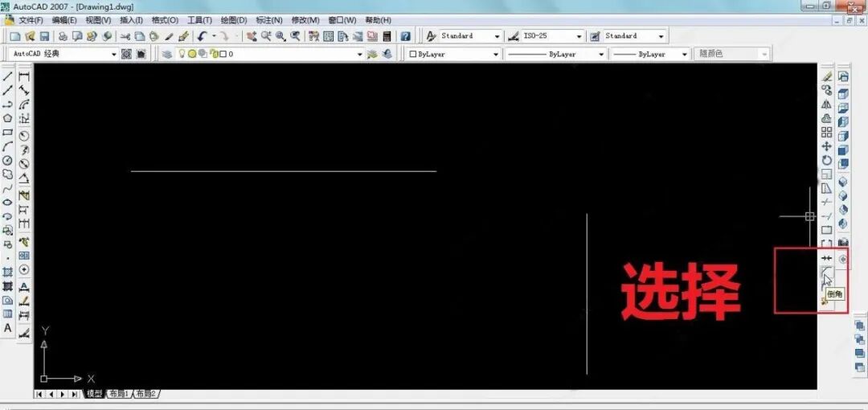Viewport: 868px width, 410px height.
Task: Select the Spline draw tool
Action: [x=8, y=188]
